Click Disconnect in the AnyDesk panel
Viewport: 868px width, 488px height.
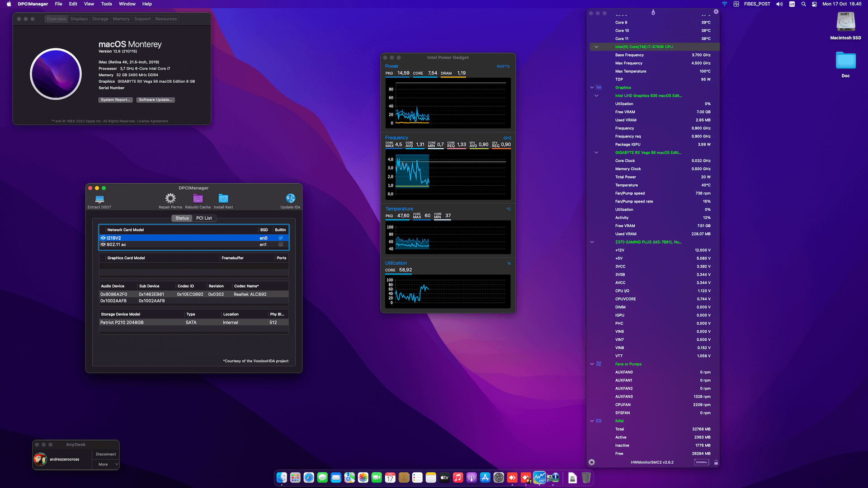click(x=106, y=454)
